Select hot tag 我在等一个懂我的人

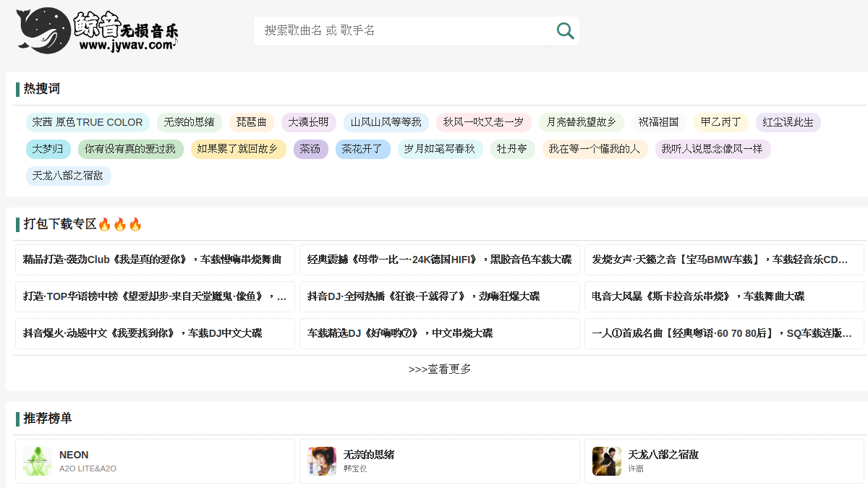point(594,149)
